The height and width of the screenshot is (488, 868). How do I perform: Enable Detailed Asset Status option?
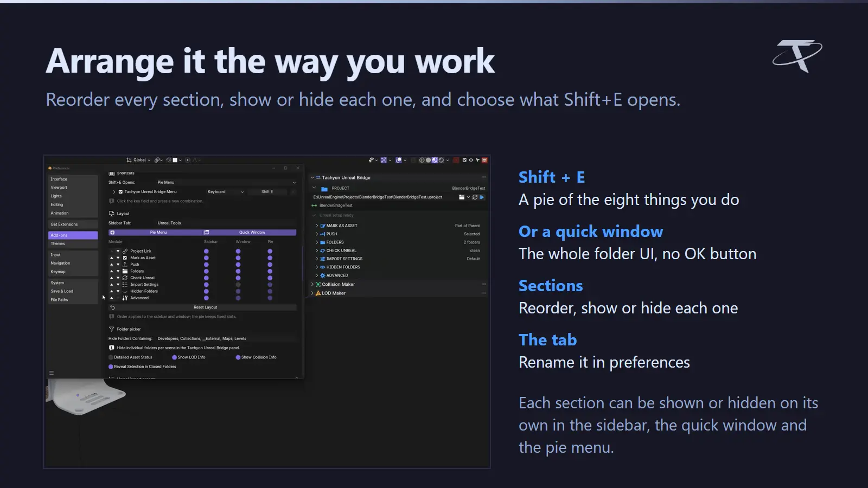click(111, 357)
